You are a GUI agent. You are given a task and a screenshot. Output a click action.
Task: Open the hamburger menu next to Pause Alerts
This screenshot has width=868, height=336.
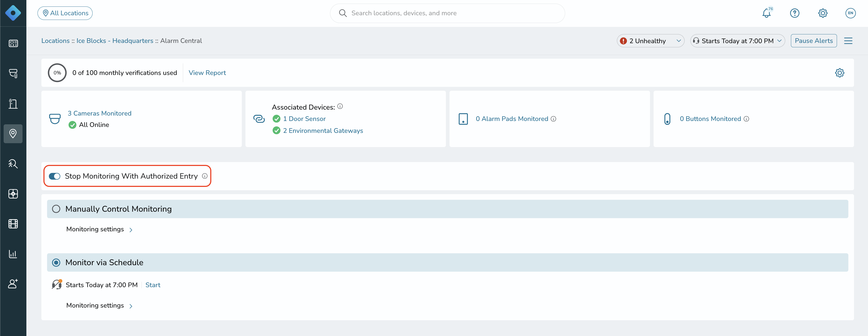tap(848, 41)
